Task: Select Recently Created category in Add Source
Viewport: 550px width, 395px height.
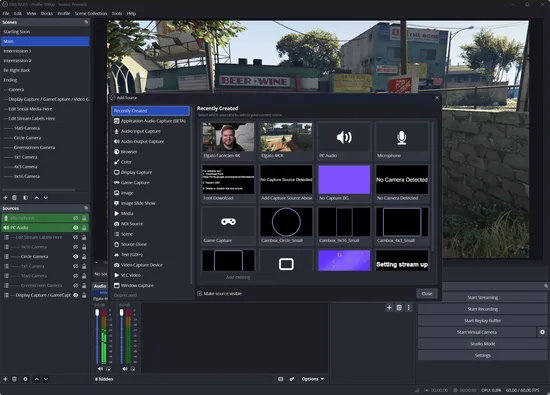Action: 150,111
